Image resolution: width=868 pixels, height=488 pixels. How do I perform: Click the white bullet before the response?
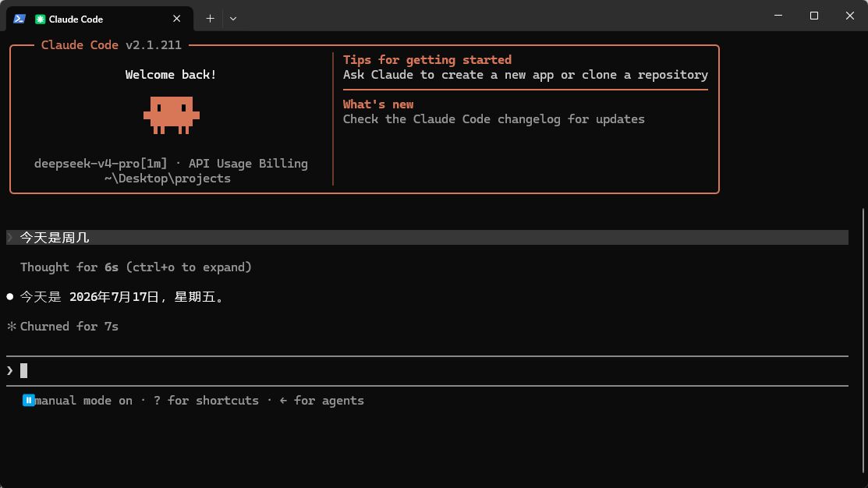point(10,296)
